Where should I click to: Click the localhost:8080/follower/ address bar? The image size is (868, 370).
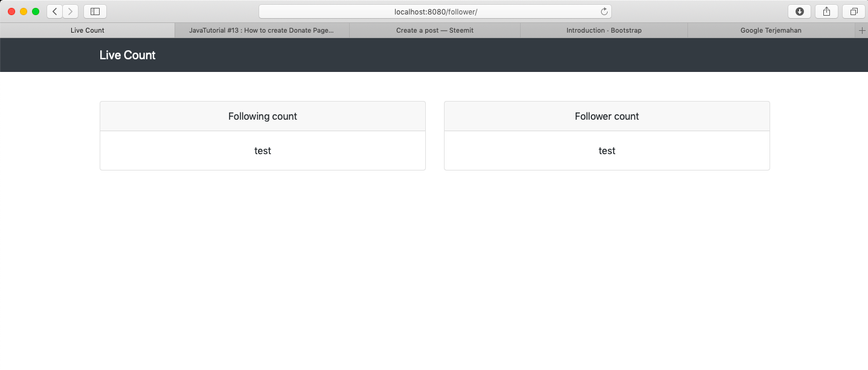pyautogui.click(x=436, y=11)
